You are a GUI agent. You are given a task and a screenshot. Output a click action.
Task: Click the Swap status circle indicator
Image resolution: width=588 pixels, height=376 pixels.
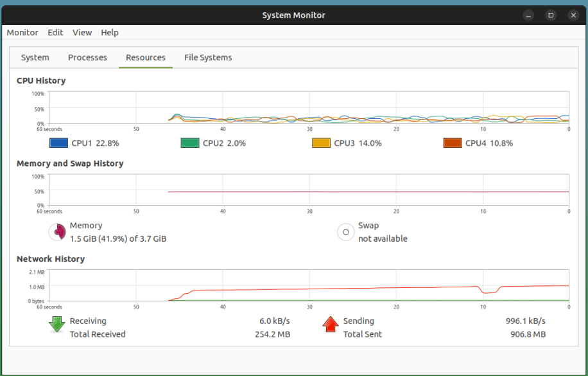pyautogui.click(x=346, y=231)
